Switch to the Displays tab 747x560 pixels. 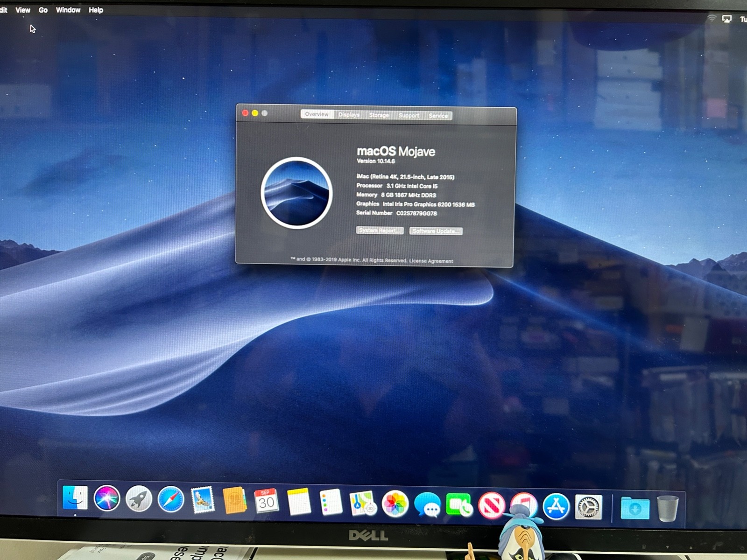[x=349, y=115]
